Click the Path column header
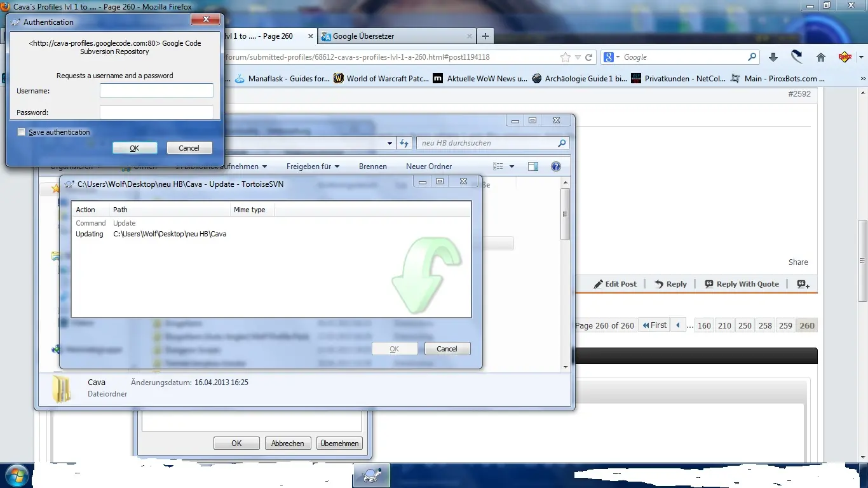 point(120,210)
